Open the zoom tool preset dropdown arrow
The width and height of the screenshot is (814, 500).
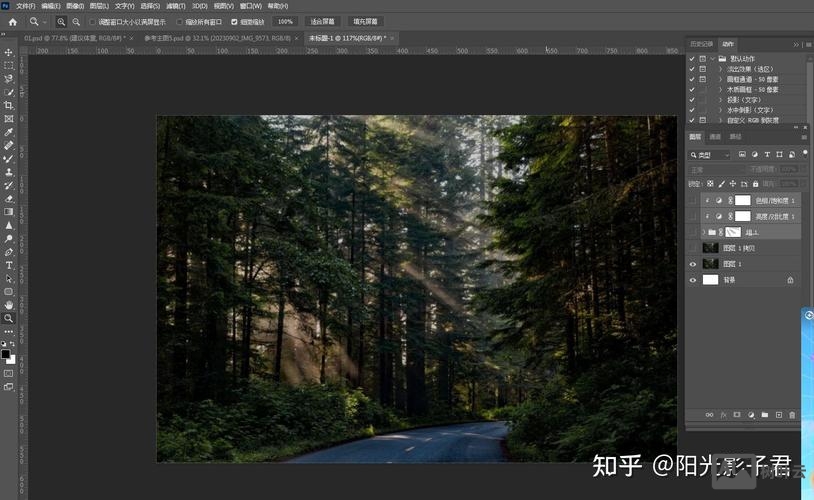[x=45, y=22]
